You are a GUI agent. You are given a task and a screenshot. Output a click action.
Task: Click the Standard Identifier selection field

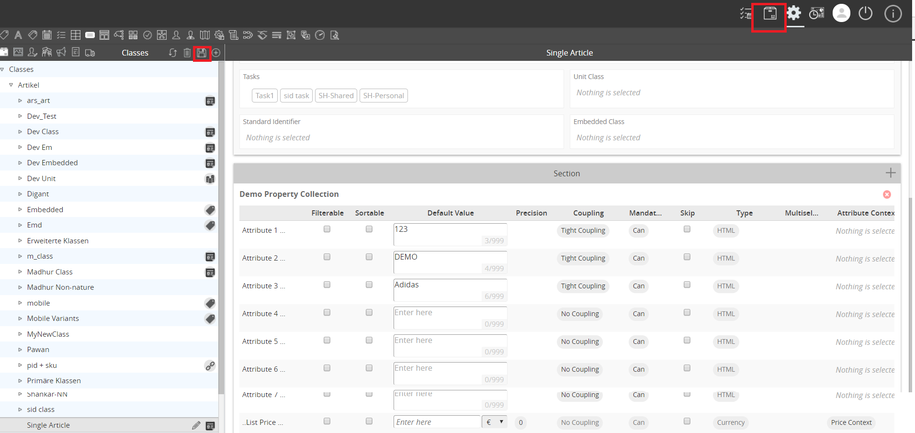[x=399, y=138]
